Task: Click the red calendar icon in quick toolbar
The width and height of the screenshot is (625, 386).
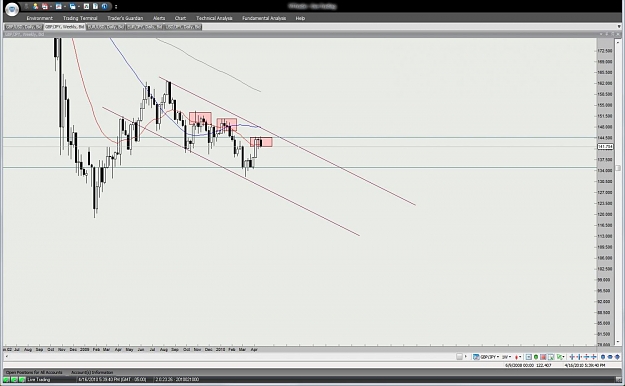Action: [45, 6]
